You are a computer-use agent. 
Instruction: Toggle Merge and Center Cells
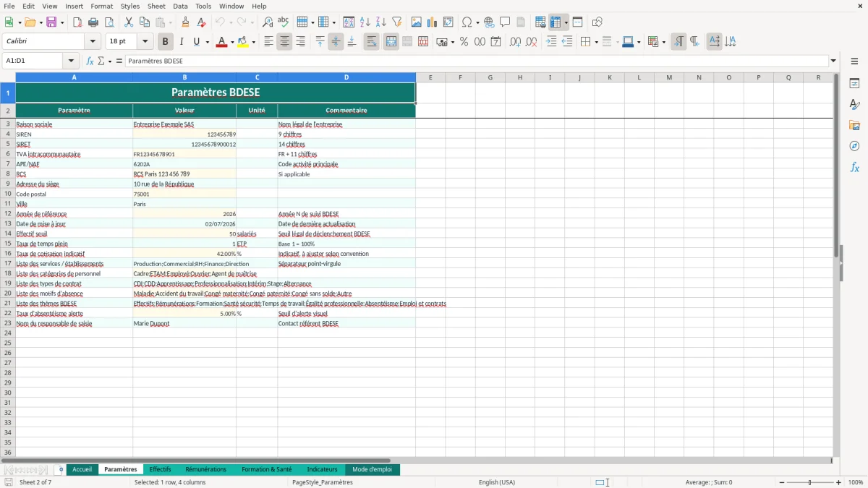point(391,42)
